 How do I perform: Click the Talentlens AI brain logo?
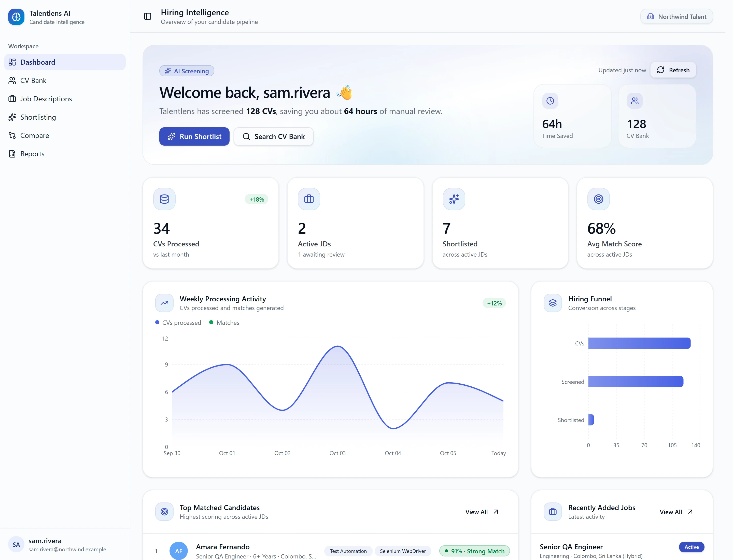(16, 17)
